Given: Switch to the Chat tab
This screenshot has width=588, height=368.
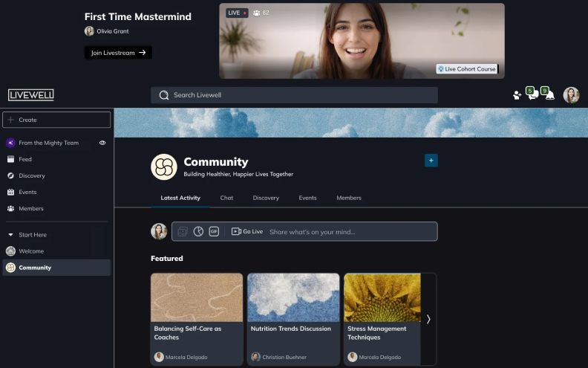Looking at the screenshot, I should tap(226, 198).
